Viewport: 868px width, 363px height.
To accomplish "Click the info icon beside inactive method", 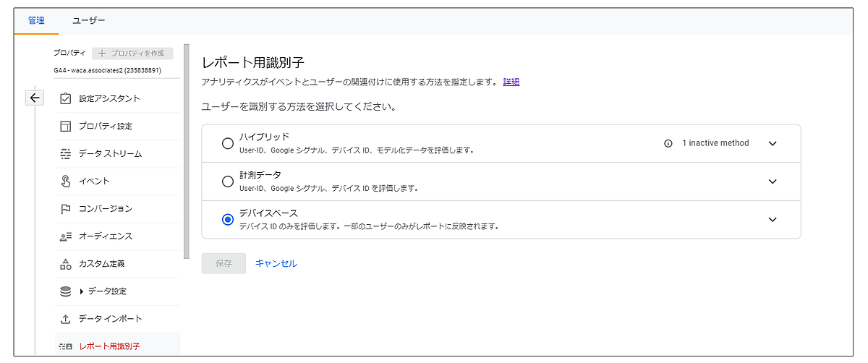I will (x=668, y=143).
